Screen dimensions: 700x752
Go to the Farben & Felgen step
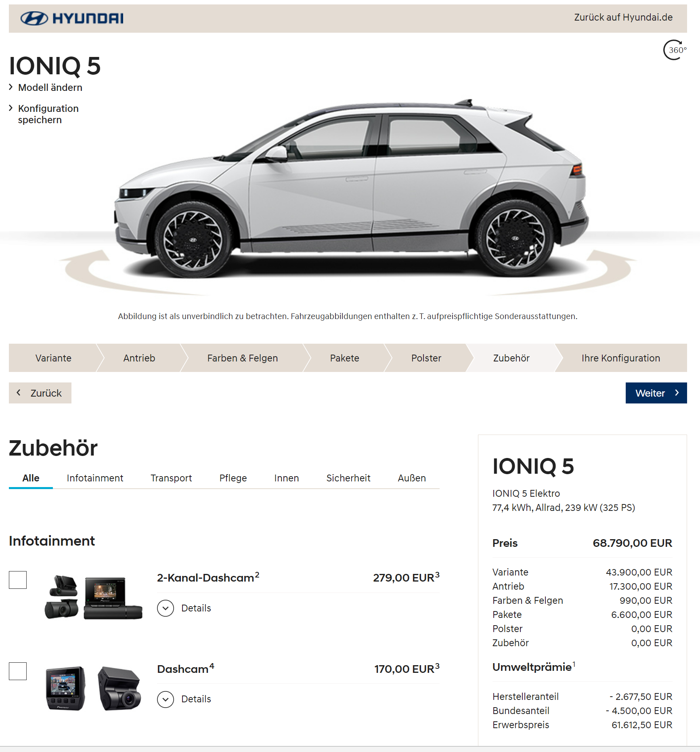pos(243,358)
